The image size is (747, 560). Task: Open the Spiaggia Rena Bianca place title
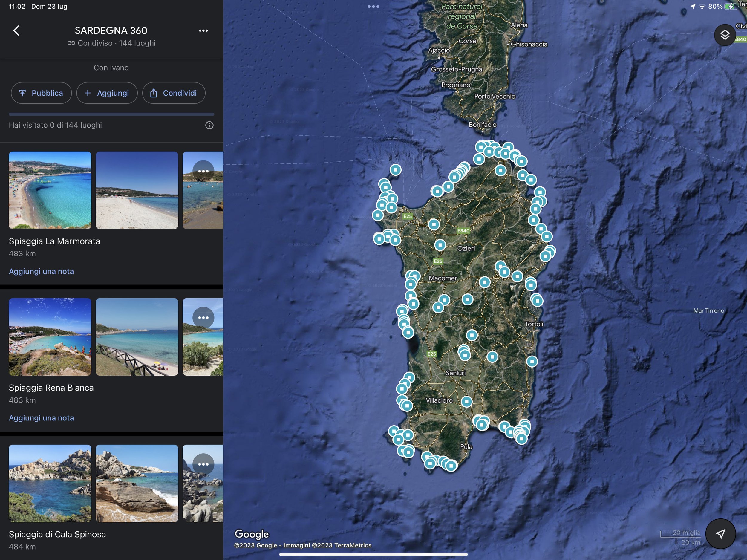pos(51,388)
